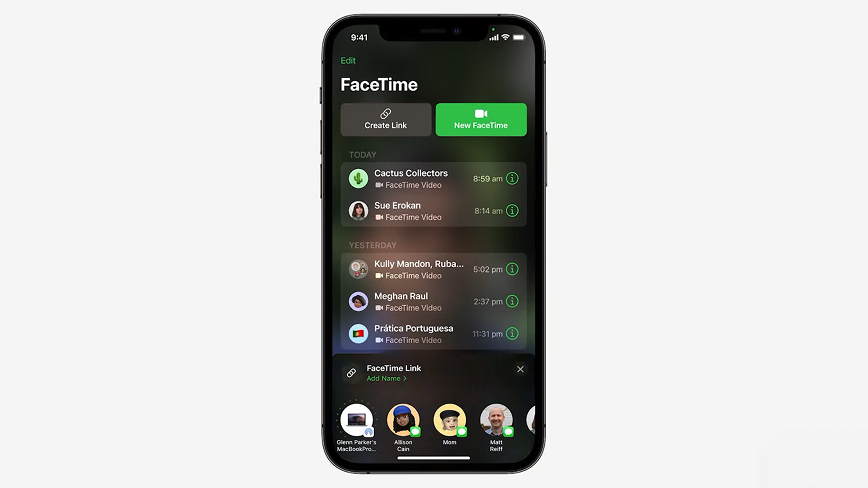Open info for Prática Portuguesa call
This screenshot has width=868, height=488.
512,333
